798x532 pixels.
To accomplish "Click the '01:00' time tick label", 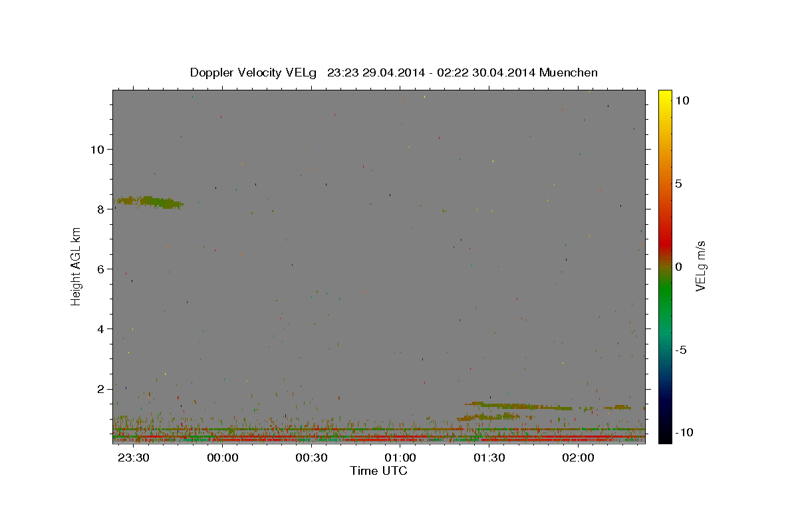I will (x=400, y=458).
